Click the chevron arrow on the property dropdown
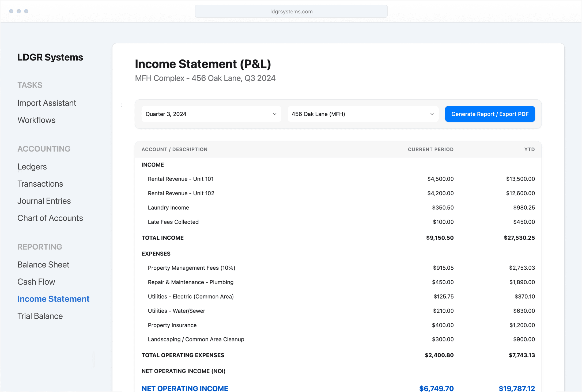Image resolution: width=582 pixels, height=392 pixels. tap(432, 114)
